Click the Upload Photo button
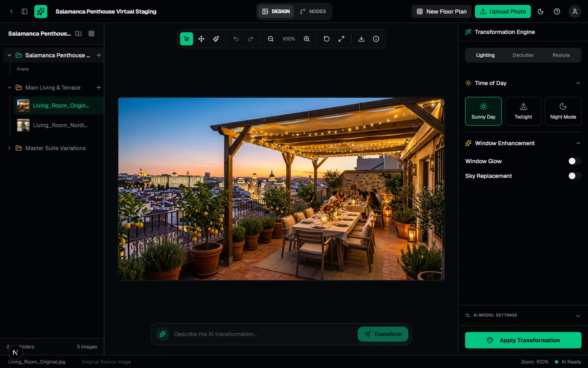The height and width of the screenshot is (368, 588). click(503, 11)
